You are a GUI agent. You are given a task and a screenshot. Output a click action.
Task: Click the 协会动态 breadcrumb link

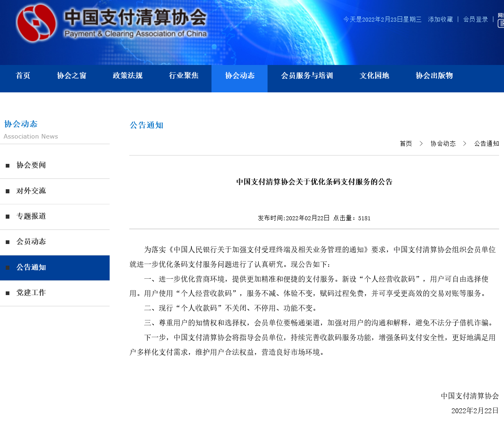[443, 143]
